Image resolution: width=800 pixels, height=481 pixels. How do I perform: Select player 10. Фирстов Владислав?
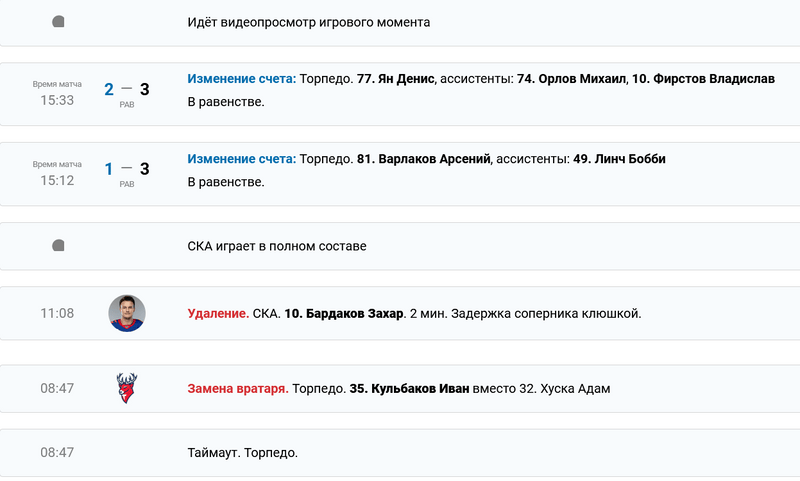click(x=703, y=79)
